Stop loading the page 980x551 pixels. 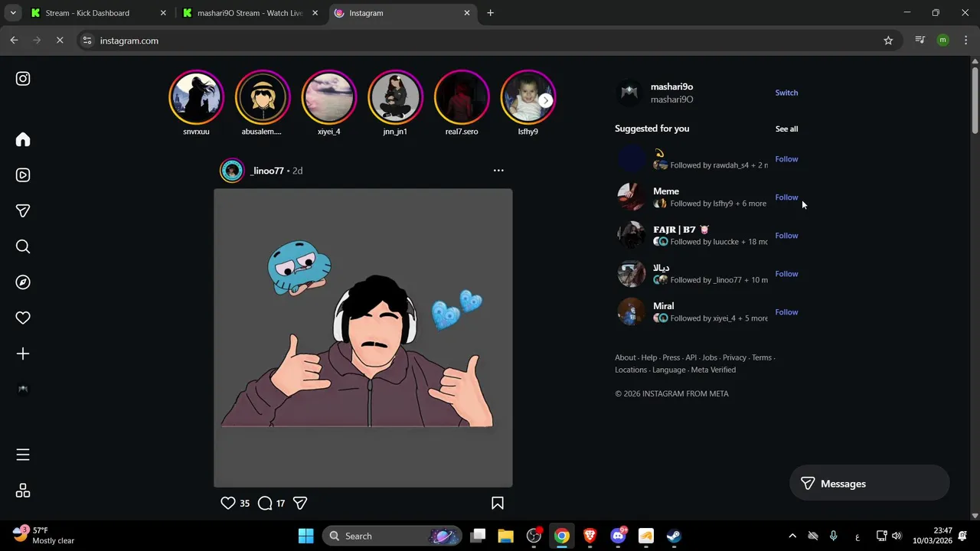[60, 41]
